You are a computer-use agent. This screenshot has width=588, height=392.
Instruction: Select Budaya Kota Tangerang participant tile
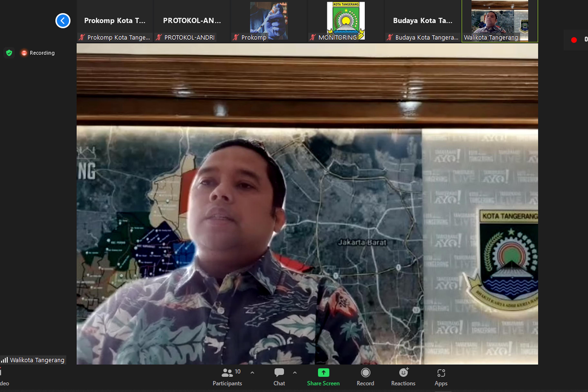coord(422,20)
